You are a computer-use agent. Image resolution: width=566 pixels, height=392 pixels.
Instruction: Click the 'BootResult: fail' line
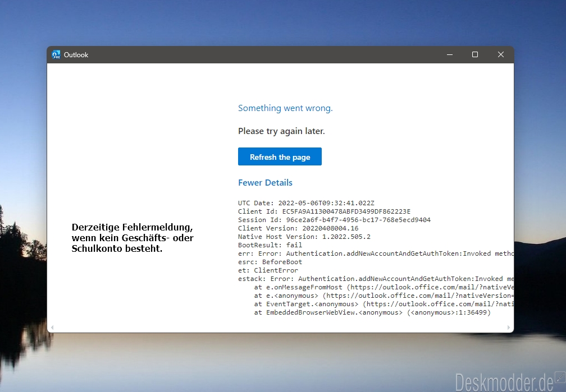click(x=270, y=245)
